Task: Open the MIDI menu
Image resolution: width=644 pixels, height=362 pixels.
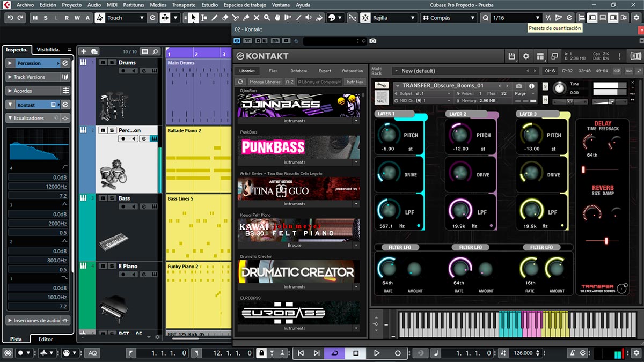Action: click(112, 5)
